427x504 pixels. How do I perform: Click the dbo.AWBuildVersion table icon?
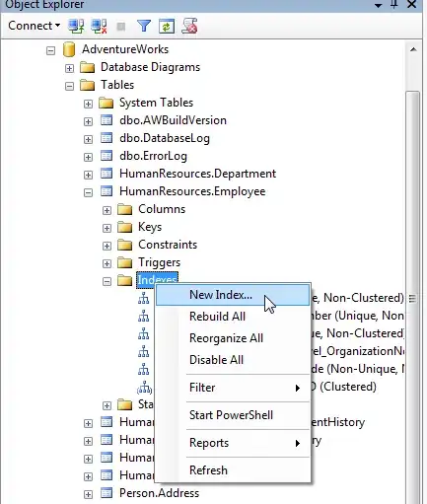tap(107, 120)
